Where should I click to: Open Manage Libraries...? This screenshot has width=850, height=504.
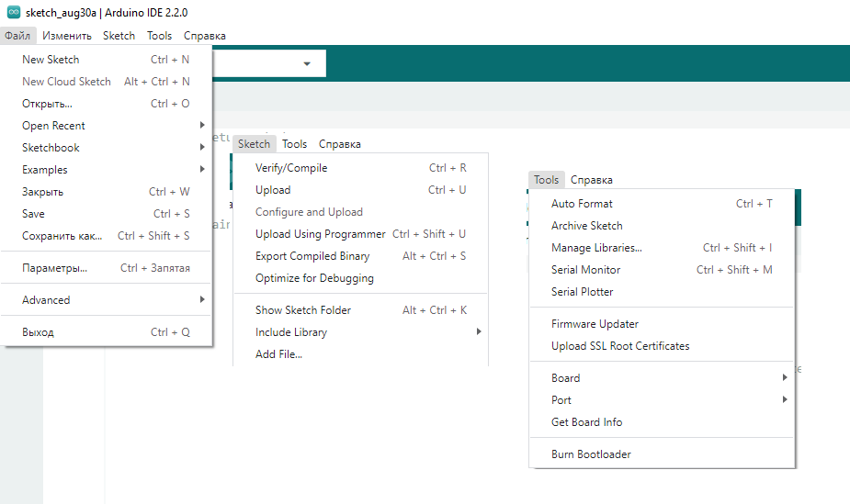pyautogui.click(x=662, y=247)
